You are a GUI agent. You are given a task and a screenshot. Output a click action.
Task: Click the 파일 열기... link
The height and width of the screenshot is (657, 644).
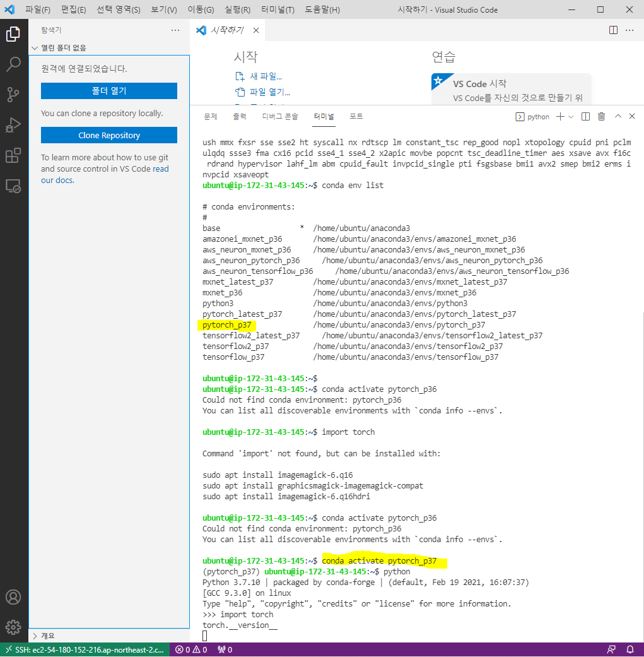click(262, 92)
